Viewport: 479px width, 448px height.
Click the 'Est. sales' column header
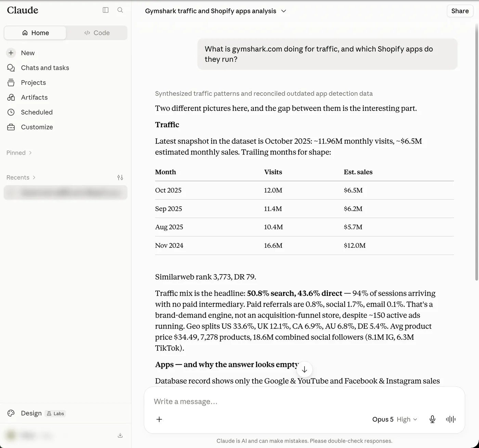tap(358, 172)
